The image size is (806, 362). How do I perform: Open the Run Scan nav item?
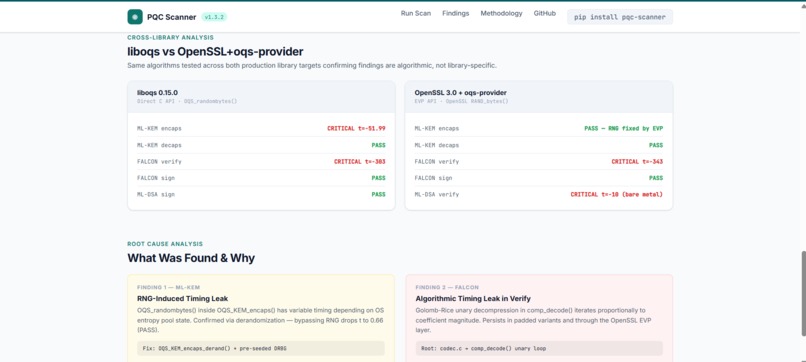tap(416, 13)
